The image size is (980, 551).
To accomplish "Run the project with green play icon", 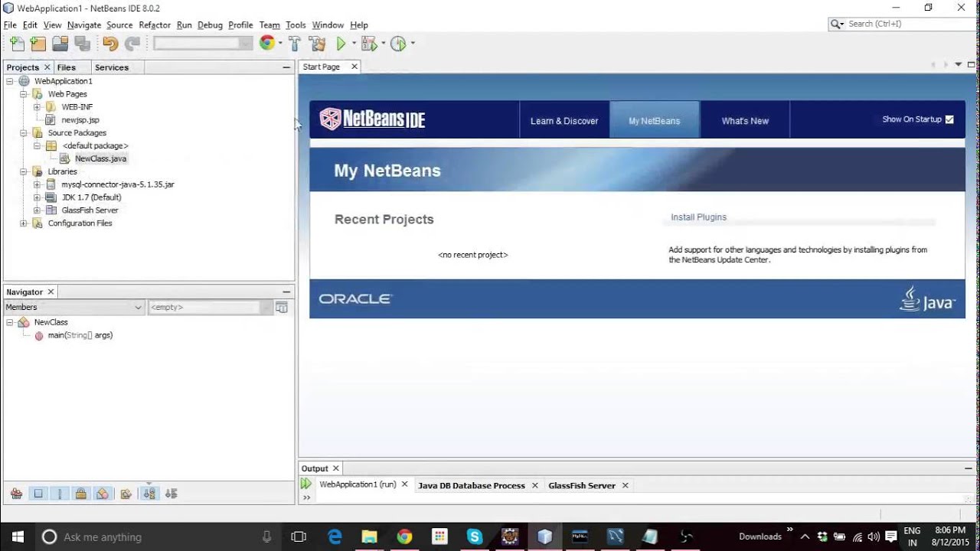I will (x=341, y=44).
